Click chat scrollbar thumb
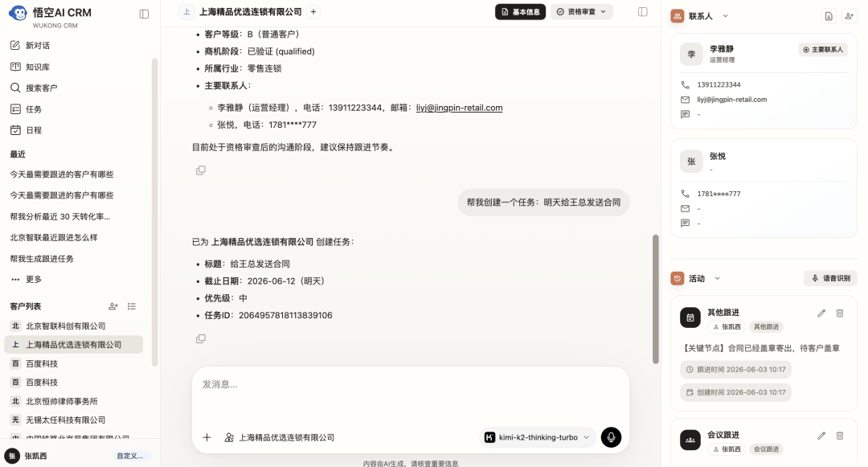Viewport: 868px width, 467px height. pyautogui.click(x=656, y=299)
